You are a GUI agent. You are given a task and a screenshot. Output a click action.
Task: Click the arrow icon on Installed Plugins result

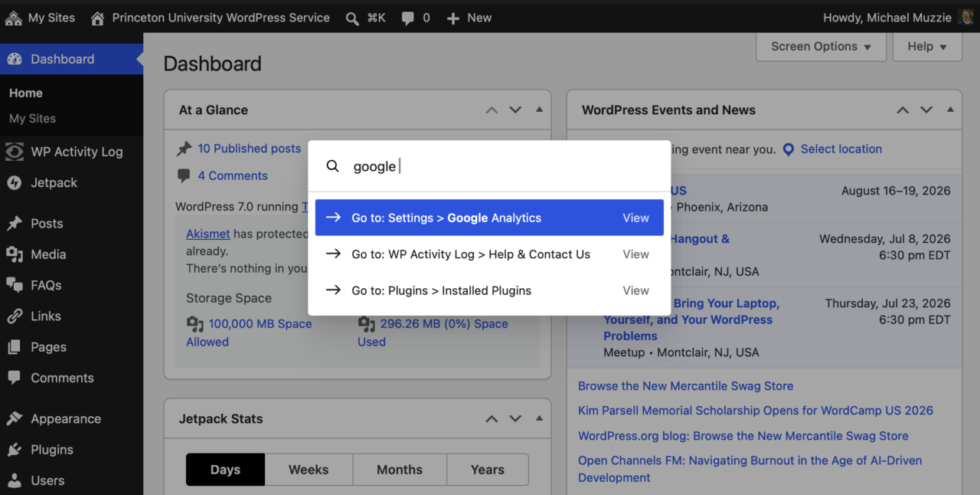click(333, 290)
